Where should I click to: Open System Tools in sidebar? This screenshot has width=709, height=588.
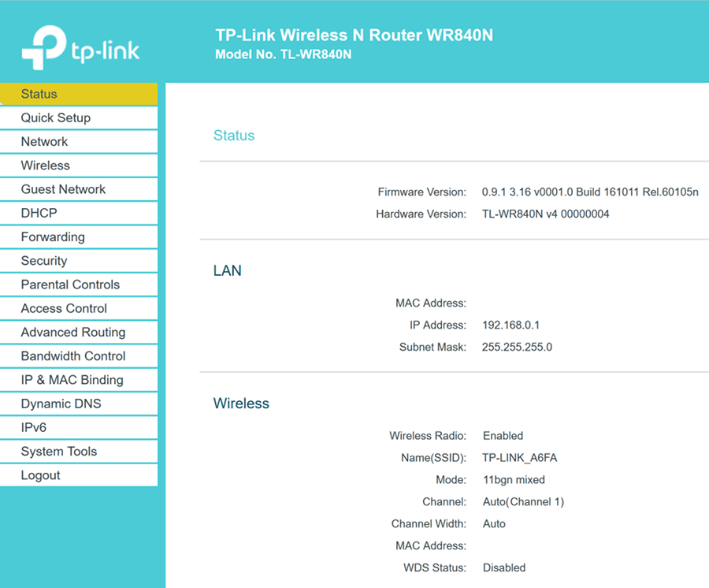pyautogui.click(x=79, y=452)
